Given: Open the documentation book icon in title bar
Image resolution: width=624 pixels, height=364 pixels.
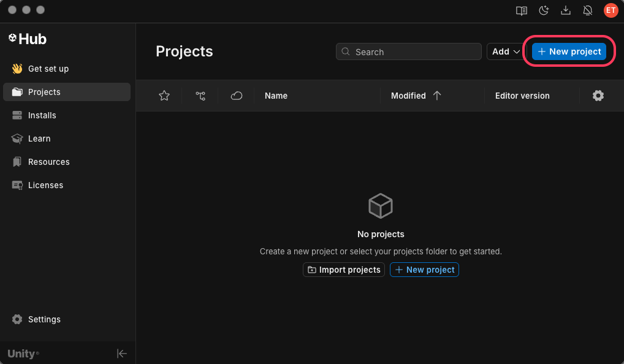Looking at the screenshot, I should (x=522, y=10).
